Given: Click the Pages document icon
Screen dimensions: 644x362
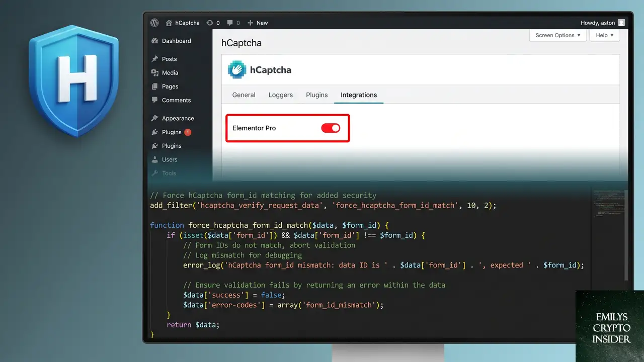Looking at the screenshot, I should (155, 86).
